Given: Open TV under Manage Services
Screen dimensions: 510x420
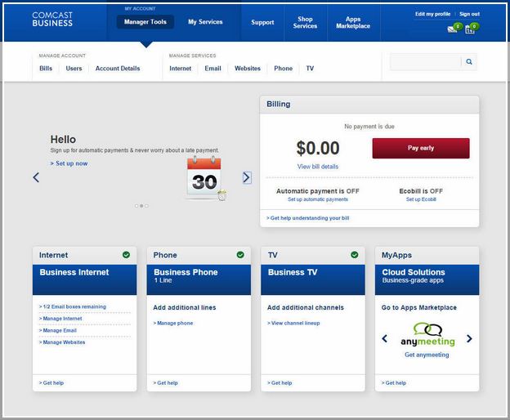Looking at the screenshot, I should (x=310, y=69).
